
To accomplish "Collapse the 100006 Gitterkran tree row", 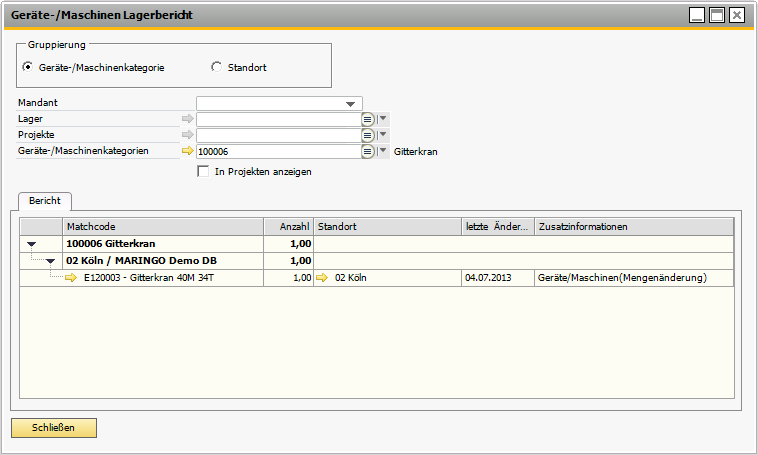I will [x=31, y=244].
